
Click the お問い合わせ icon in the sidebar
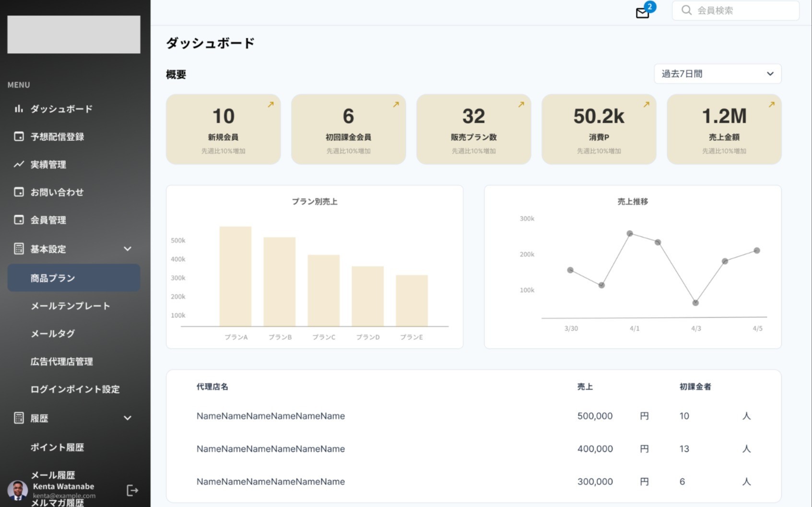pos(18,192)
